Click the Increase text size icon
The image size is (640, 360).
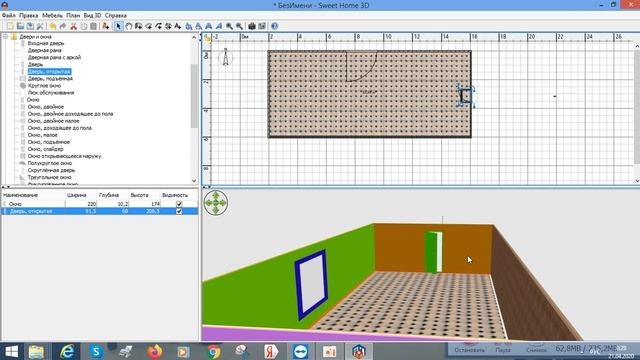coord(189,26)
